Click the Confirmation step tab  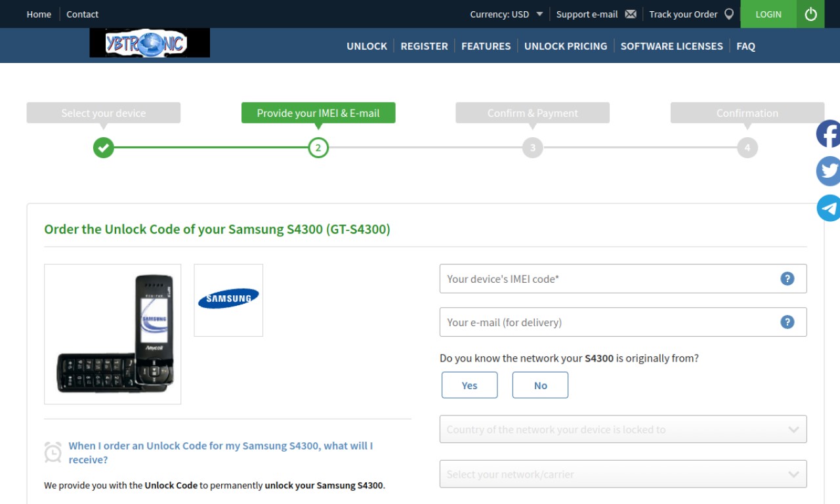tap(747, 113)
